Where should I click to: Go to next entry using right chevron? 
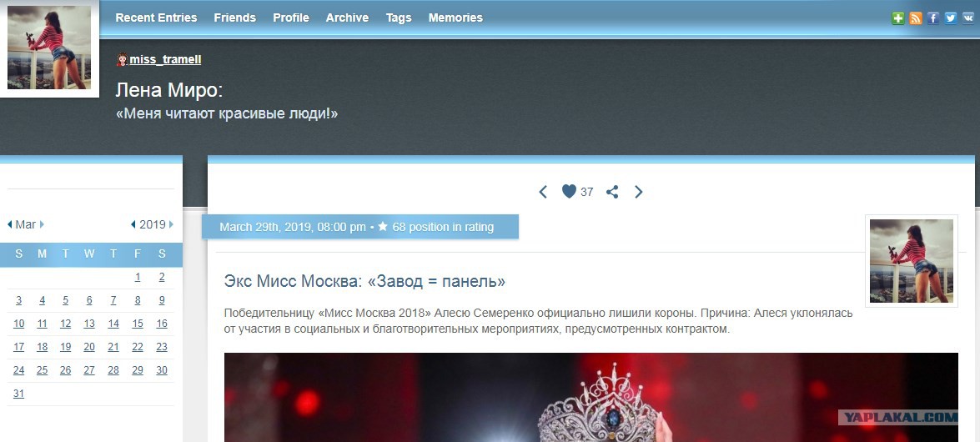coord(638,192)
